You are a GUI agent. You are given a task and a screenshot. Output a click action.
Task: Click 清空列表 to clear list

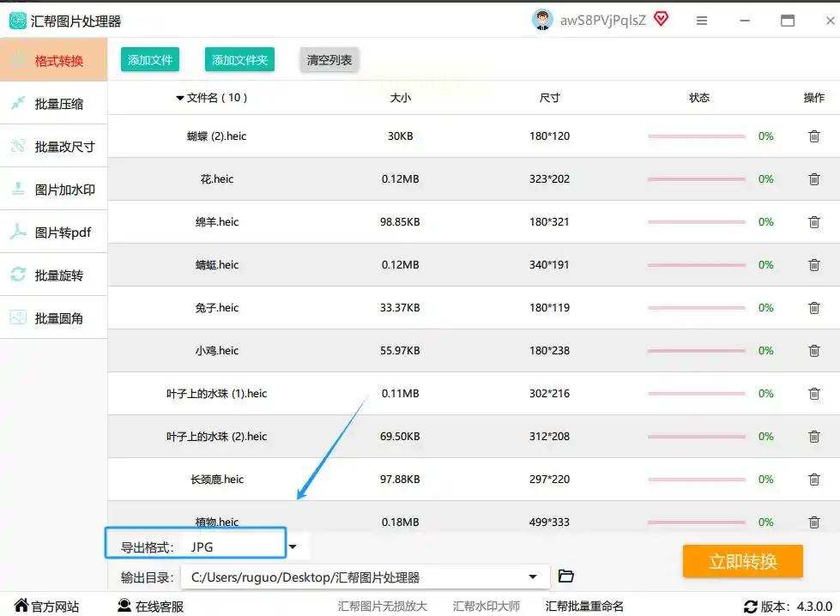tap(329, 60)
